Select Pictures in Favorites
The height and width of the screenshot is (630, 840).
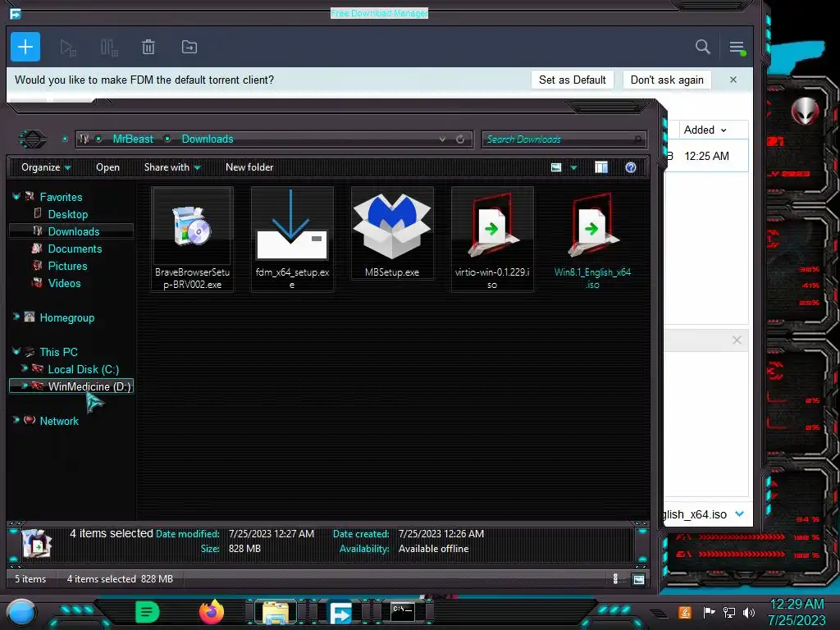(67, 266)
